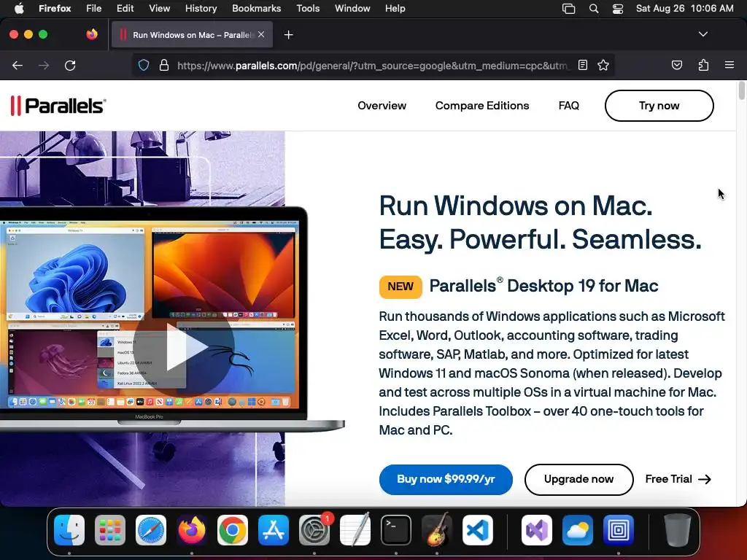Screen dimensions: 747x560
Task: Open tracking protection shield icon
Action: (x=144, y=65)
